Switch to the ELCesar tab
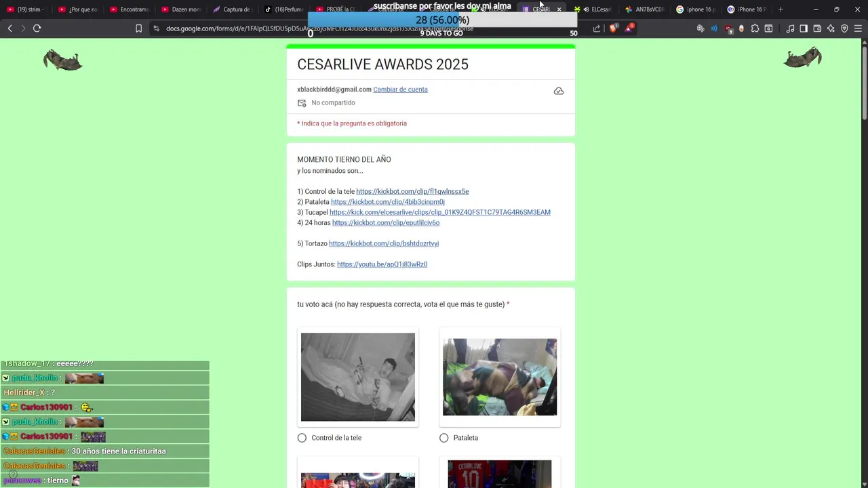Viewport: 868px width, 488px height. (593, 9)
